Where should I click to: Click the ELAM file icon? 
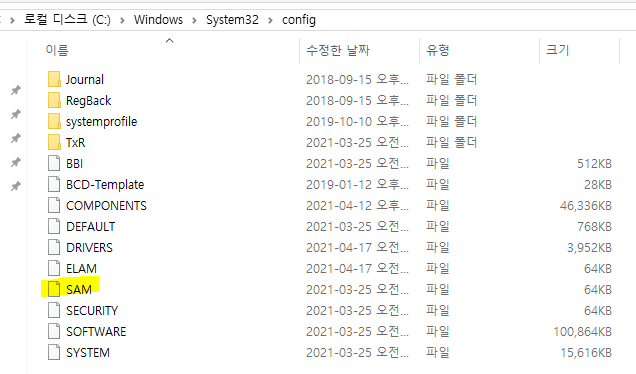54,269
